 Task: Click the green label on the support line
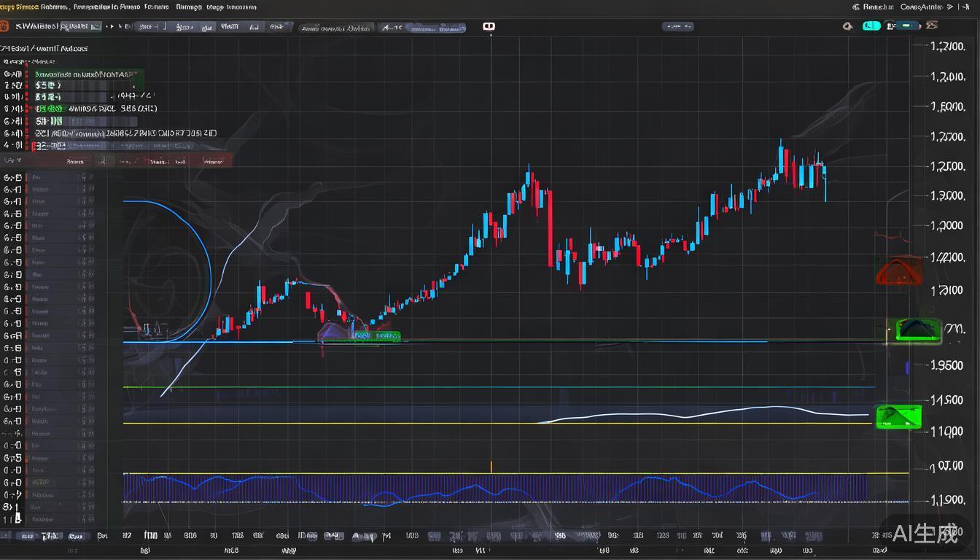[376, 336]
